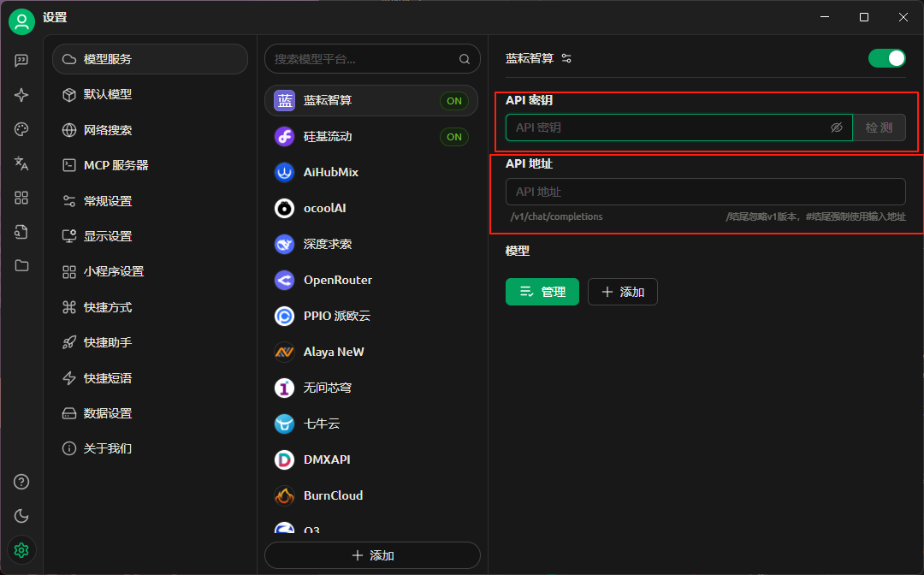Click the 检测 API key check button
The height and width of the screenshot is (575, 924).
point(879,127)
